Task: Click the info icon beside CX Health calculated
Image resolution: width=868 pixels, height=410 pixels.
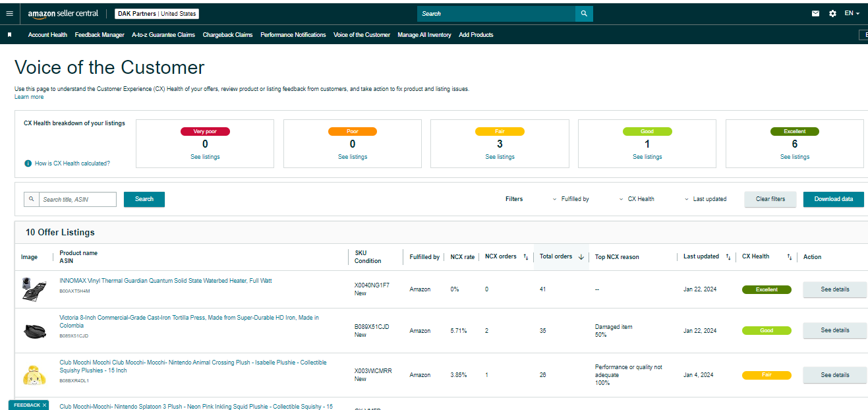Action: [28, 163]
